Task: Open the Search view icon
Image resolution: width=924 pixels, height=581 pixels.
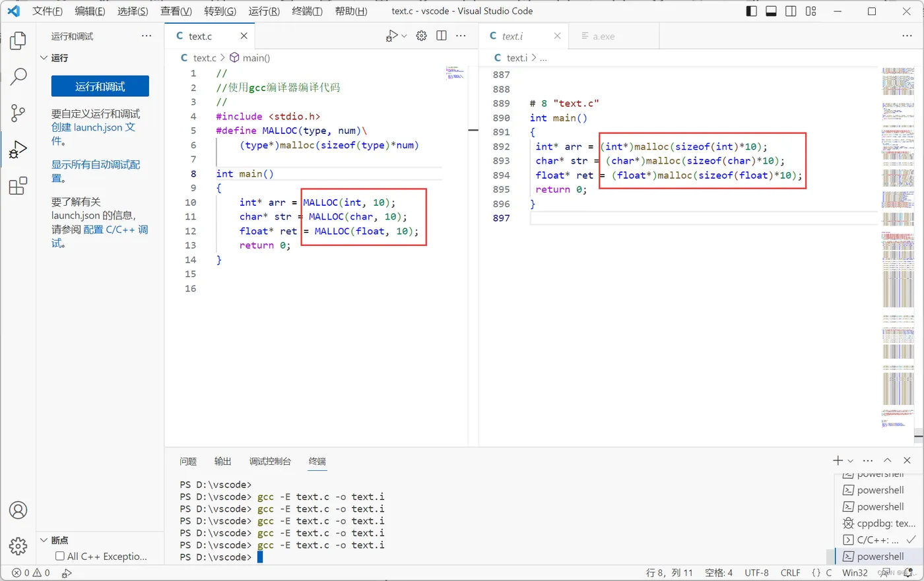Action: (18, 76)
